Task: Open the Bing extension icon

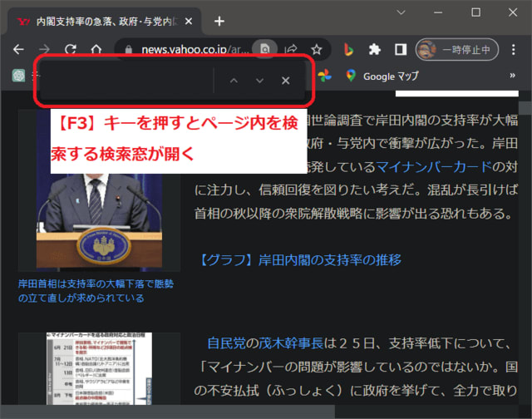Action: click(349, 50)
